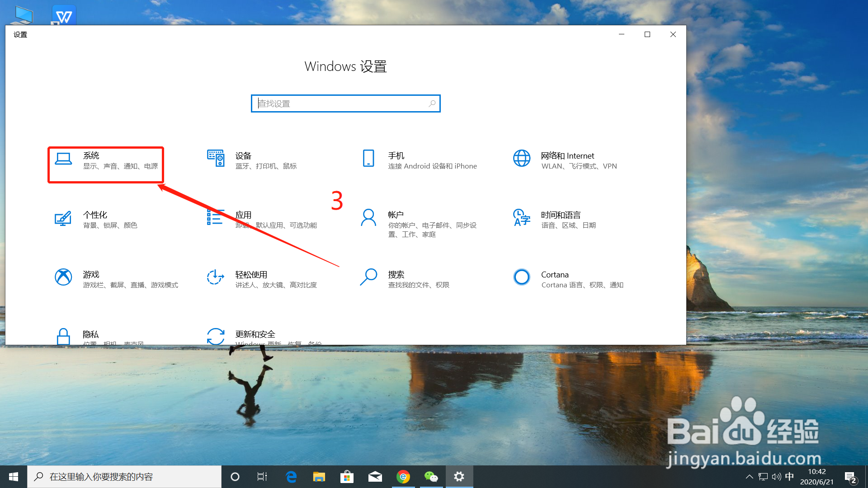Viewport: 868px width, 488px height.
Task: Open 网络和 Internet settings globe icon
Action: coord(522,159)
